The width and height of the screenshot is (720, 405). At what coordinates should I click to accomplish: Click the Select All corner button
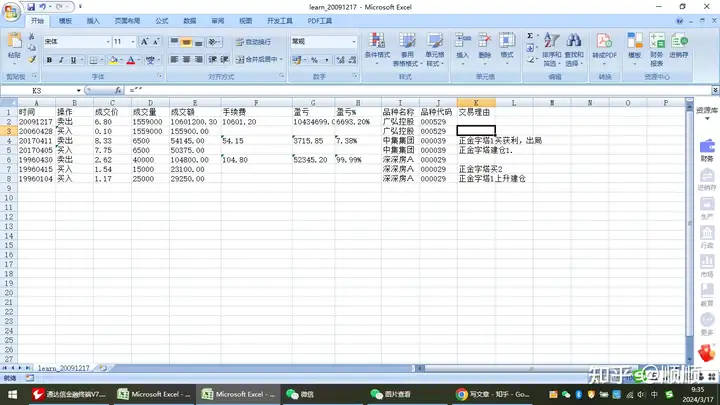(x=9, y=102)
